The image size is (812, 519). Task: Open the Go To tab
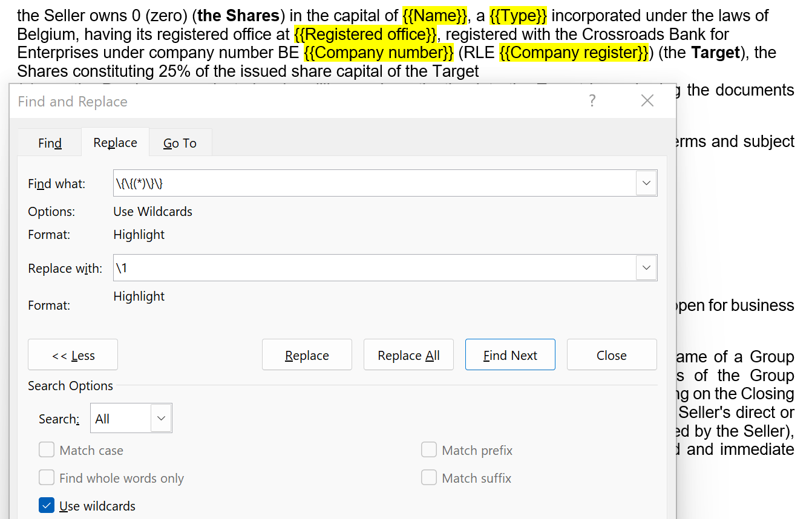pyautogui.click(x=180, y=143)
